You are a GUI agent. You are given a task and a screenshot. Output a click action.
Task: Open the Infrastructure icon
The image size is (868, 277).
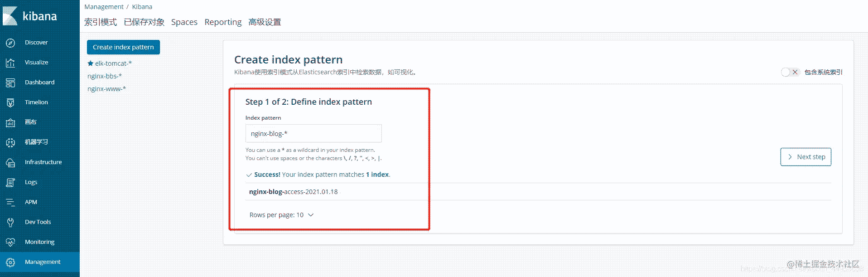tap(10, 162)
